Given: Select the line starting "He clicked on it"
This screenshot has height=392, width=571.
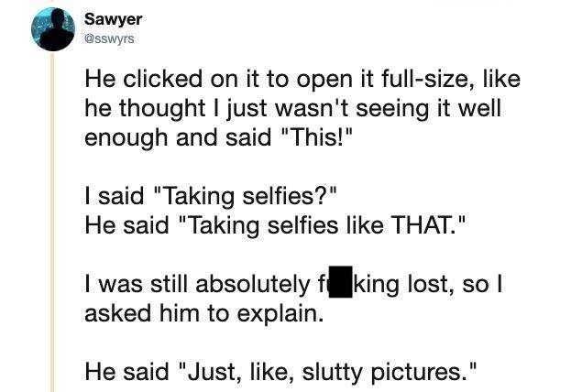Looking at the screenshot, I should (x=302, y=79).
